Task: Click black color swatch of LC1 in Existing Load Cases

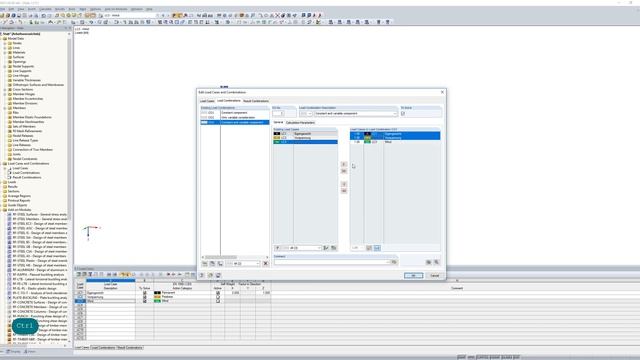Action: coord(277,133)
